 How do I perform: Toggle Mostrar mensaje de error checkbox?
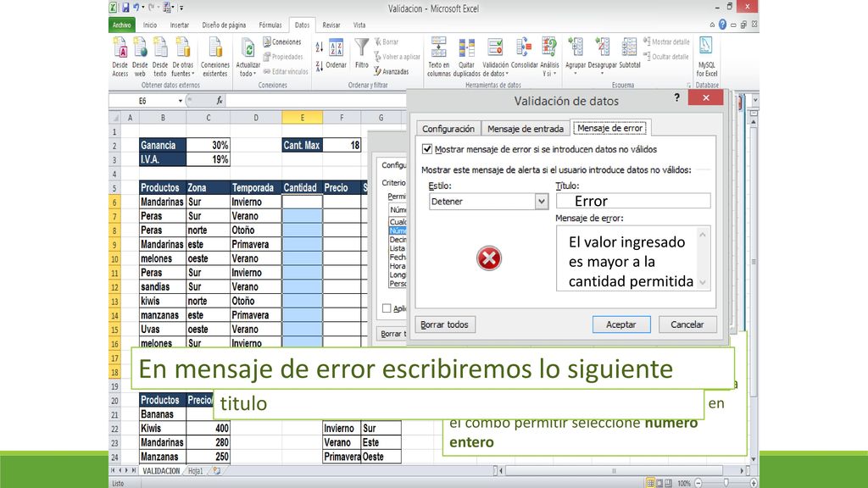pyautogui.click(x=427, y=149)
